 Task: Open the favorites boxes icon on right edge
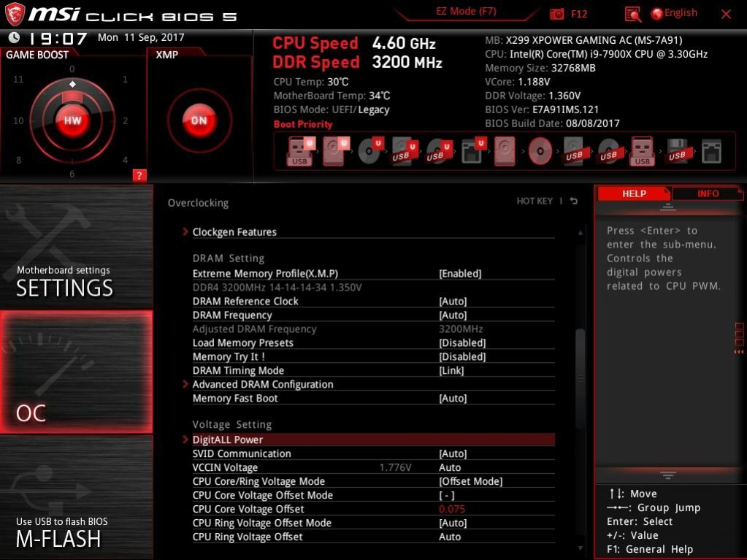(x=740, y=334)
